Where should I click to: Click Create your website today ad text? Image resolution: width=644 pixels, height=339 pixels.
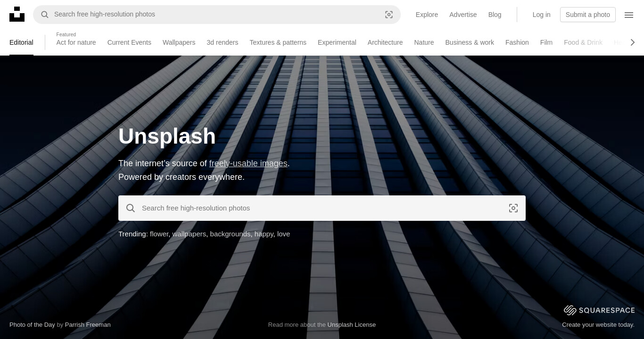click(x=598, y=324)
